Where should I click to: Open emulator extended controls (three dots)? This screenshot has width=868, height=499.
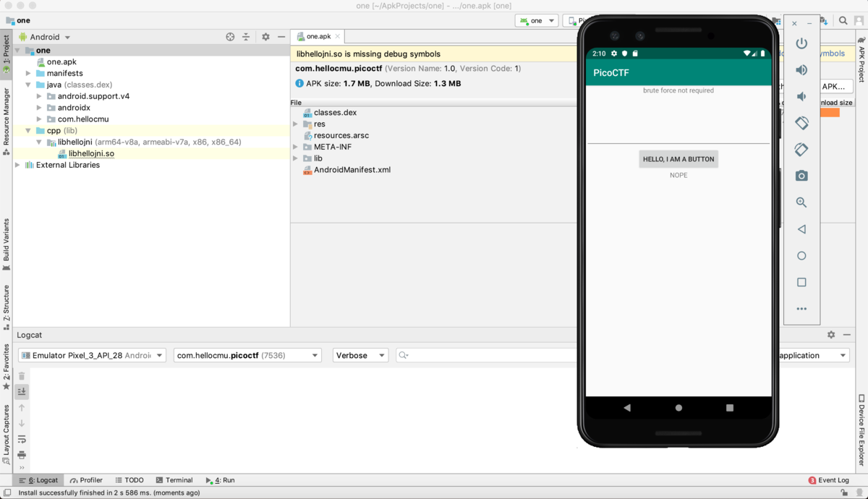tap(801, 309)
